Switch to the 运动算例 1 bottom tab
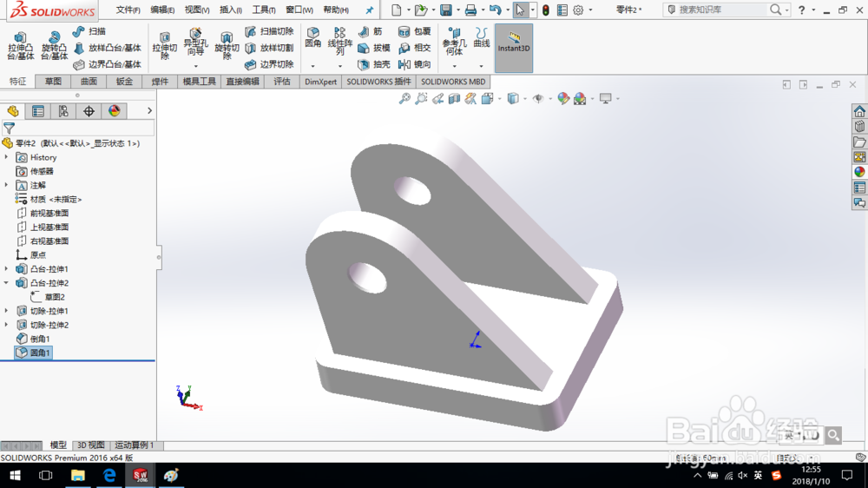 tap(135, 445)
